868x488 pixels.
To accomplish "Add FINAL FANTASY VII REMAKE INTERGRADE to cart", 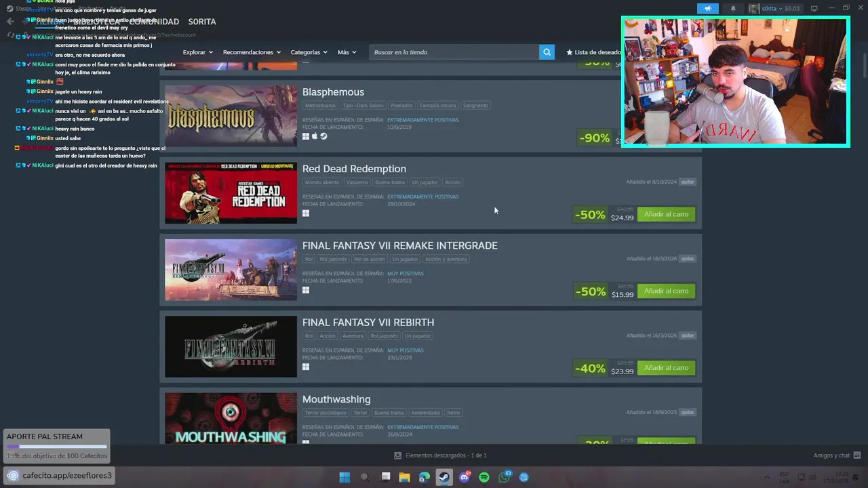I will tap(666, 291).
